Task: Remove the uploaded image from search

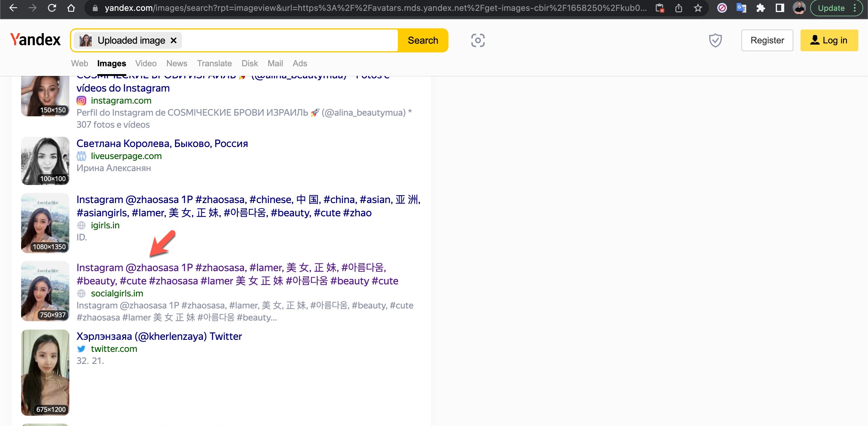Action: click(x=174, y=40)
